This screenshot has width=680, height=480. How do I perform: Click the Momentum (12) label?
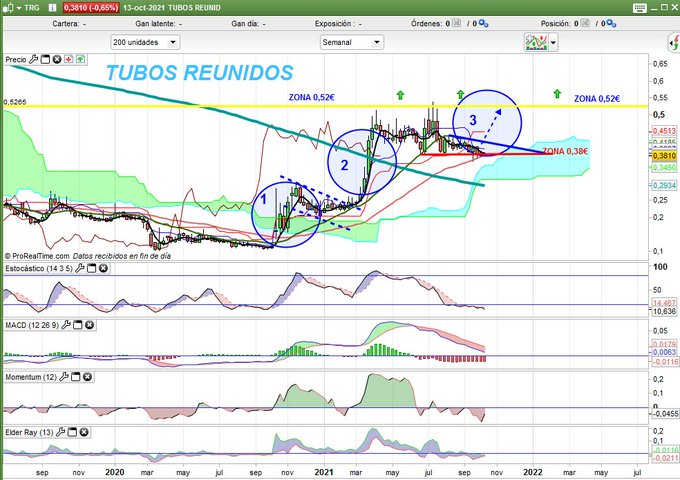(x=31, y=377)
